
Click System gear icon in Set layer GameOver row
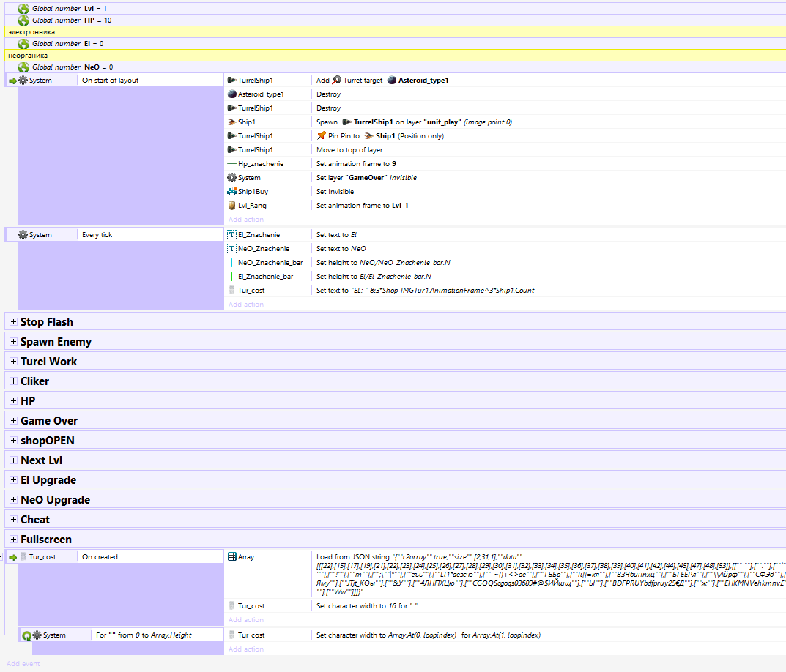231,177
